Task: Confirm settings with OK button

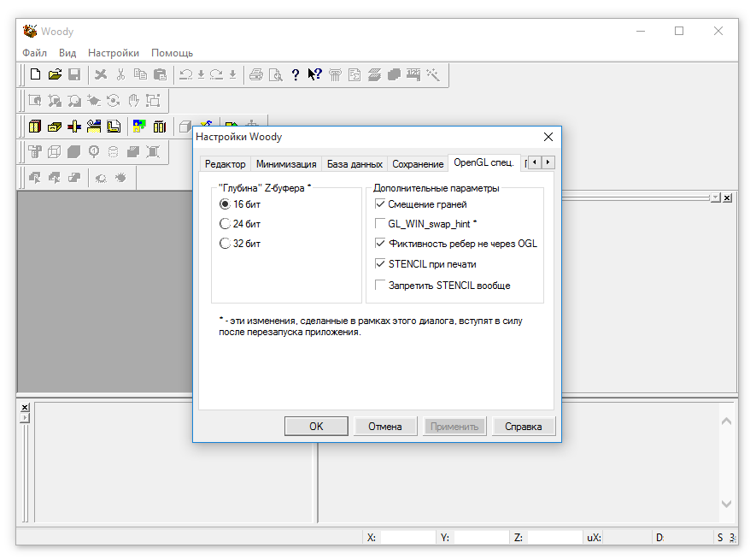Action: [x=316, y=427]
